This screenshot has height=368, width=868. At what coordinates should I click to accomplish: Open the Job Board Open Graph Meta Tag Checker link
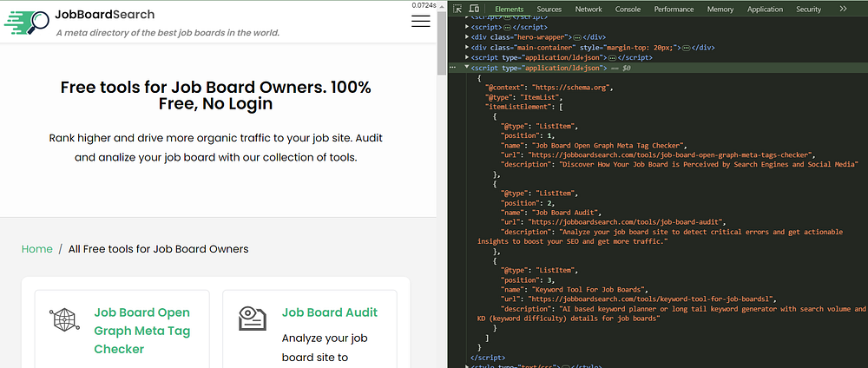click(141, 331)
